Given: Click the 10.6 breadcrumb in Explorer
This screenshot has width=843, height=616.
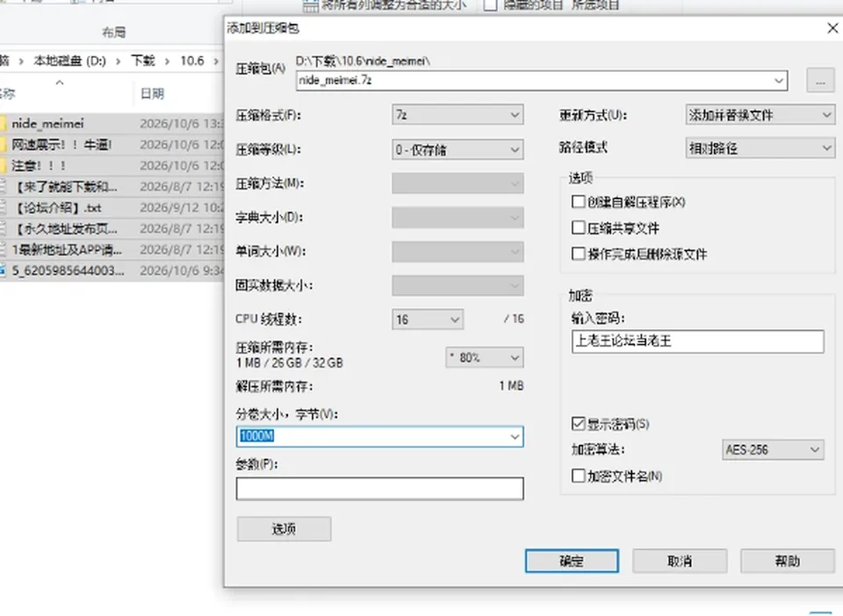Looking at the screenshot, I should point(192,61).
